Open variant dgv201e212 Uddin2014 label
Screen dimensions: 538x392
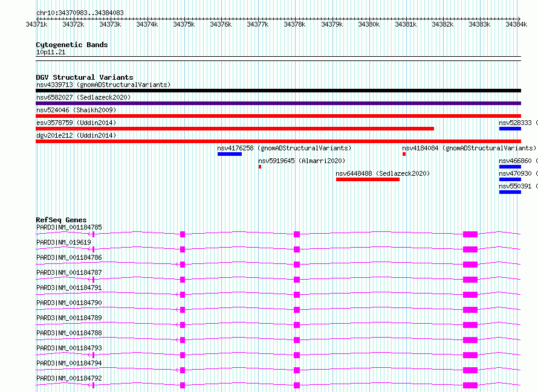[x=76, y=135]
